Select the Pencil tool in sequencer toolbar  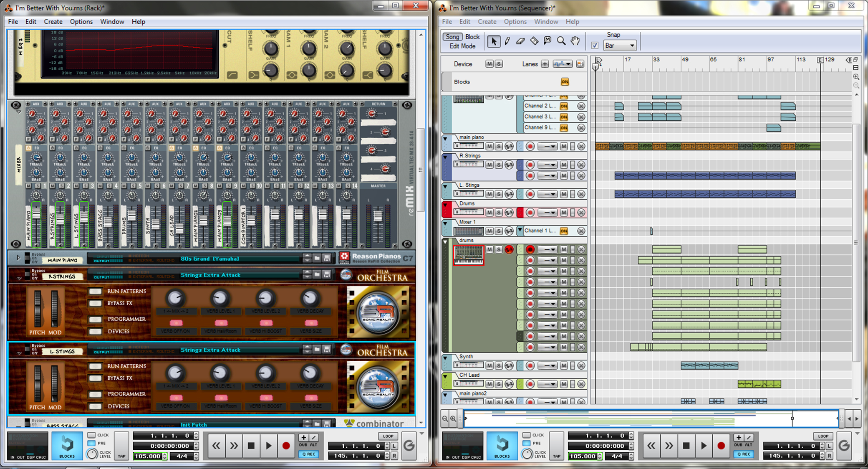tap(507, 41)
